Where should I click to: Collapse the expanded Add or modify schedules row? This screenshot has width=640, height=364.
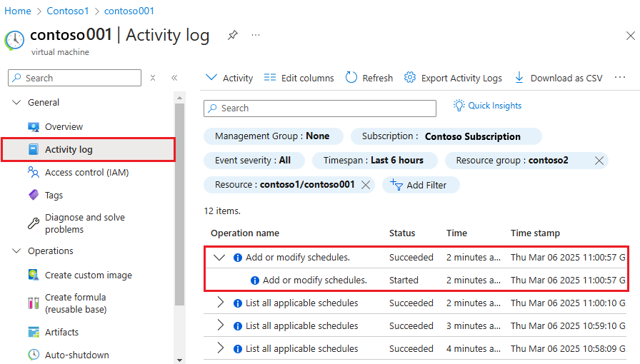coord(219,258)
